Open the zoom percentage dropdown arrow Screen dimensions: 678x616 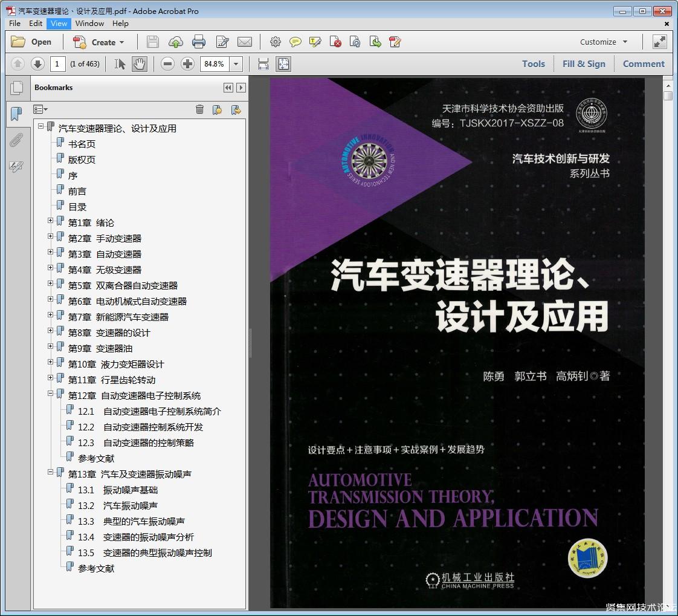pyautogui.click(x=236, y=63)
